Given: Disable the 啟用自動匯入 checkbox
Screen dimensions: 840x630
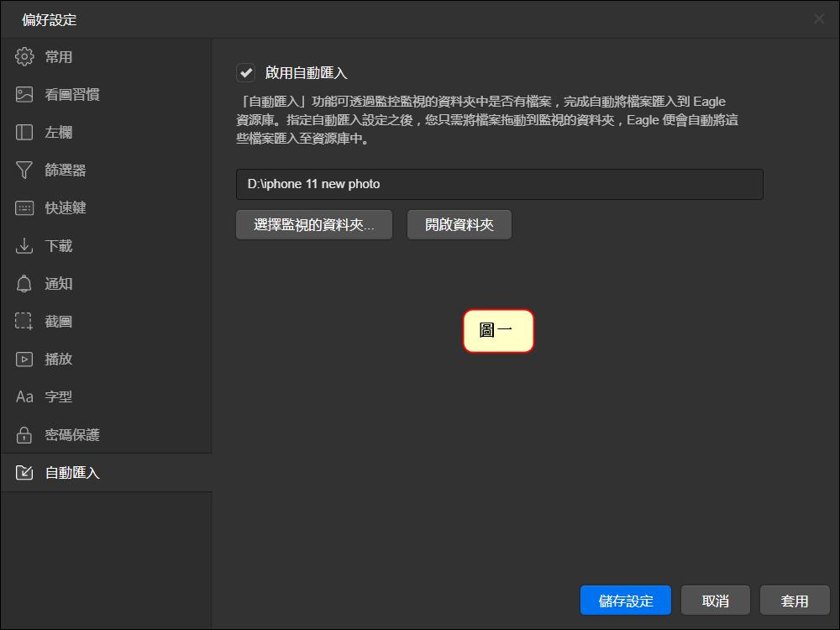Looking at the screenshot, I should point(245,72).
